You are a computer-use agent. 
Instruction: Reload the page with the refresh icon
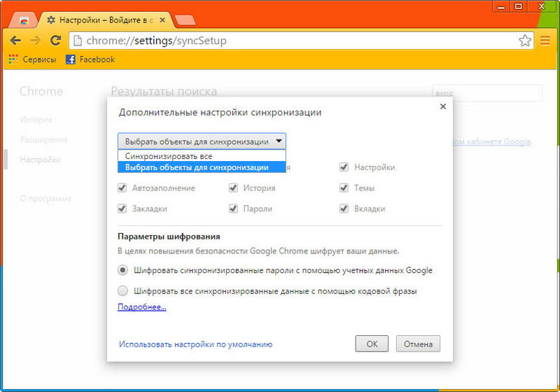pyautogui.click(x=55, y=41)
